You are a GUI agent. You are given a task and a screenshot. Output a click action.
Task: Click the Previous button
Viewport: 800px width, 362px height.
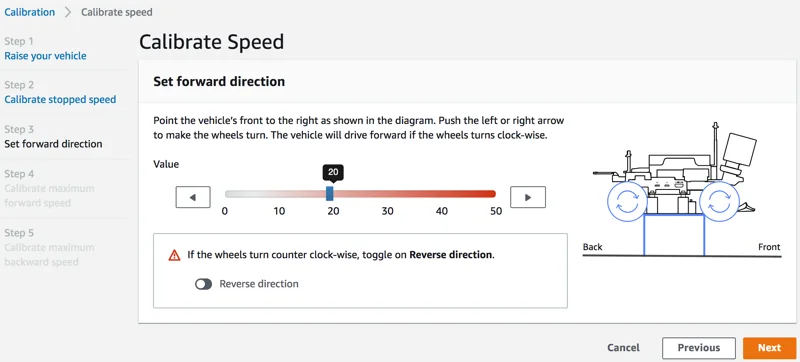point(698,348)
